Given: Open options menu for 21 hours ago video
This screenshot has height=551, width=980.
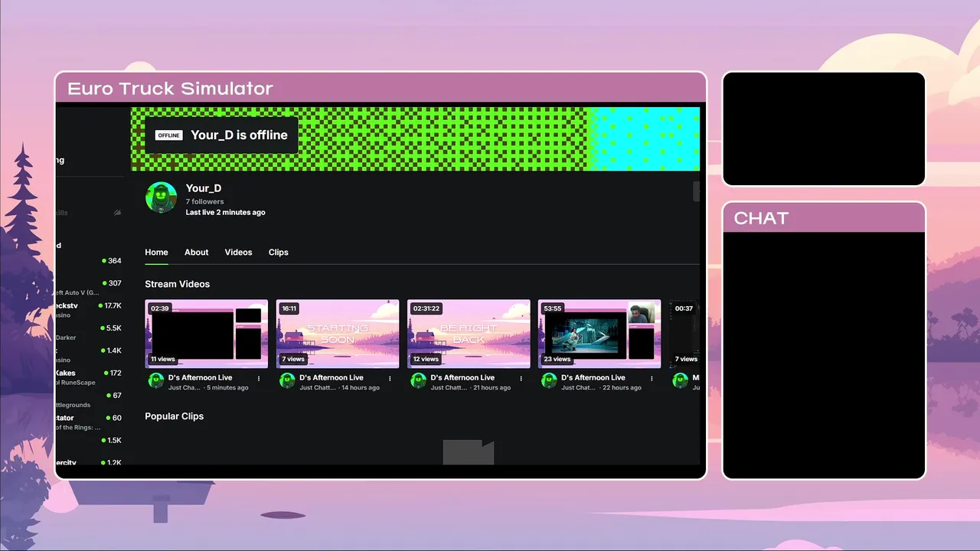Looking at the screenshot, I should click(x=521, y=378).
